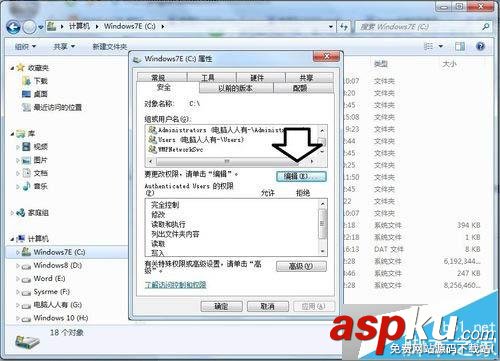Image resolution: width=500 pixels, height=361 pixels.
Task: Open the recent pages dropdown beside Forward
Action: point(40,27)
